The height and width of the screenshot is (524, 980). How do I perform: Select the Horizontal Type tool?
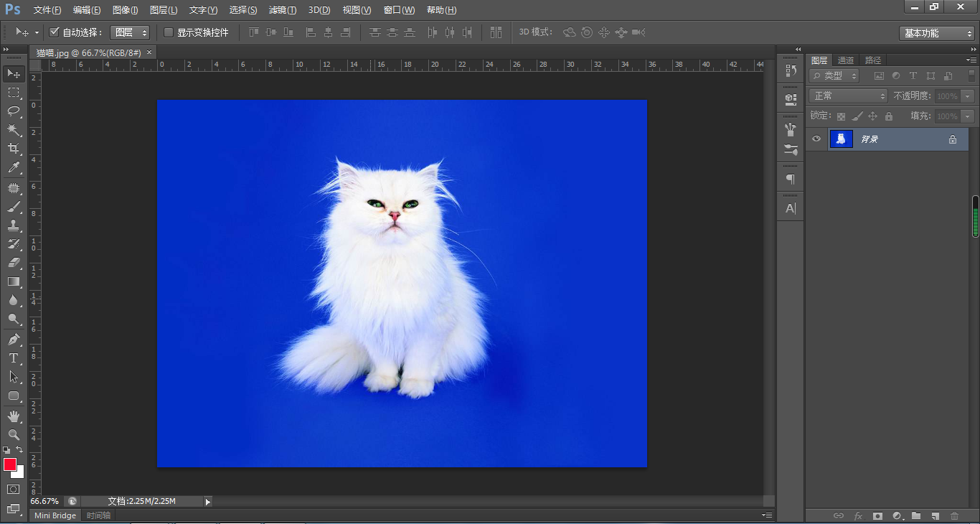coord(14,358)
